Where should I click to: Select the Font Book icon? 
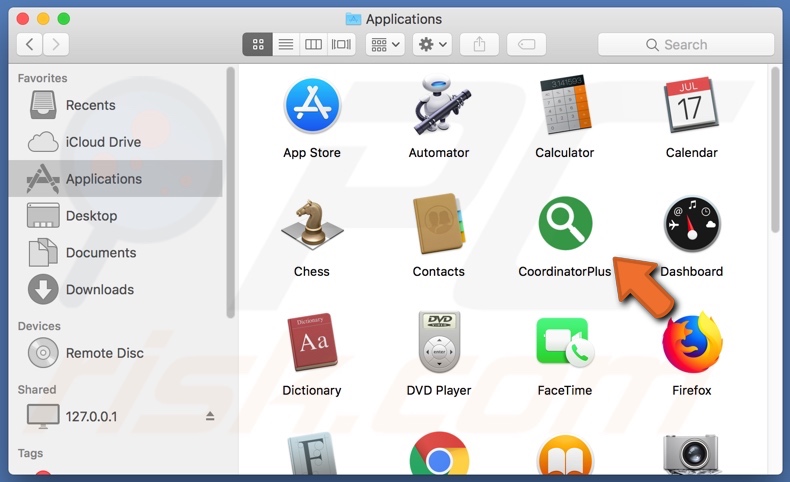coord(312,454)
